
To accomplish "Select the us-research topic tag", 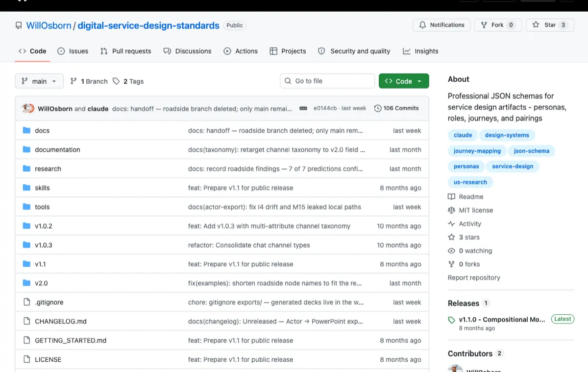I will (x=470, y=182).
